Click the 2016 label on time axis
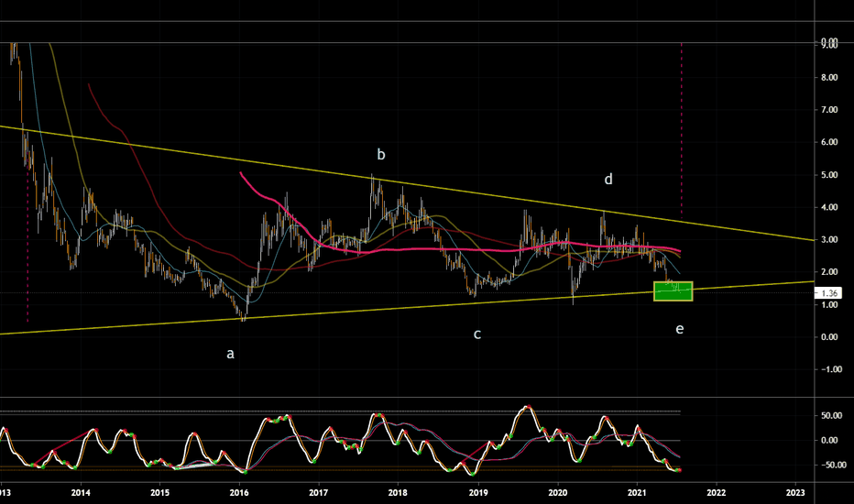Image resolution: width=854 pixels, height=504 pixels. [239, 493]
